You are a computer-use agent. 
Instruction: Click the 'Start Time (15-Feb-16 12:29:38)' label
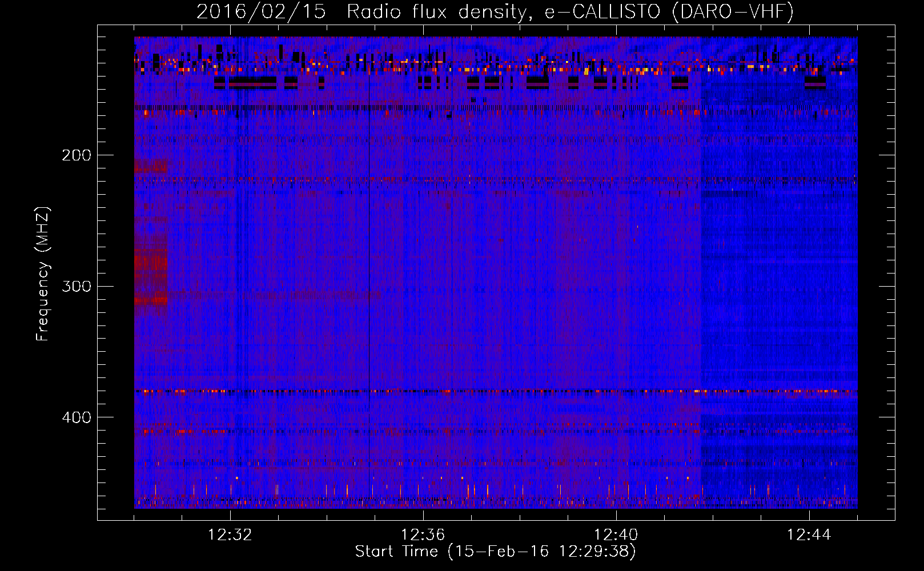coord(495,552)
